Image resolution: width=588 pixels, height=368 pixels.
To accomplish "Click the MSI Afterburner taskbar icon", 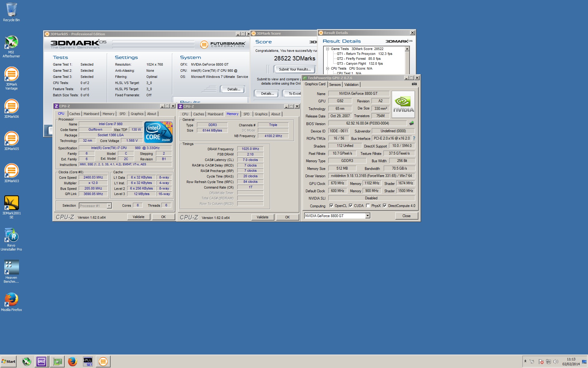I will point(27,362).
